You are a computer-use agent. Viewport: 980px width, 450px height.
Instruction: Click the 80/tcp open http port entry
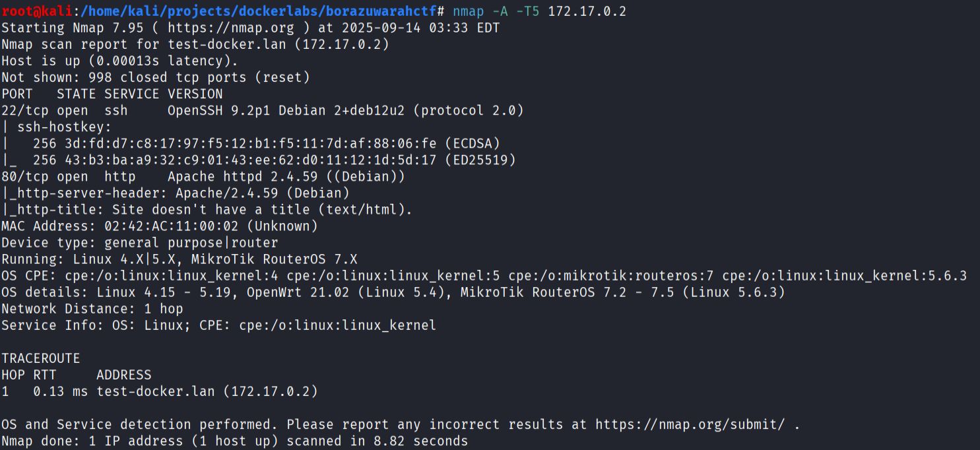tap(69, 176)
